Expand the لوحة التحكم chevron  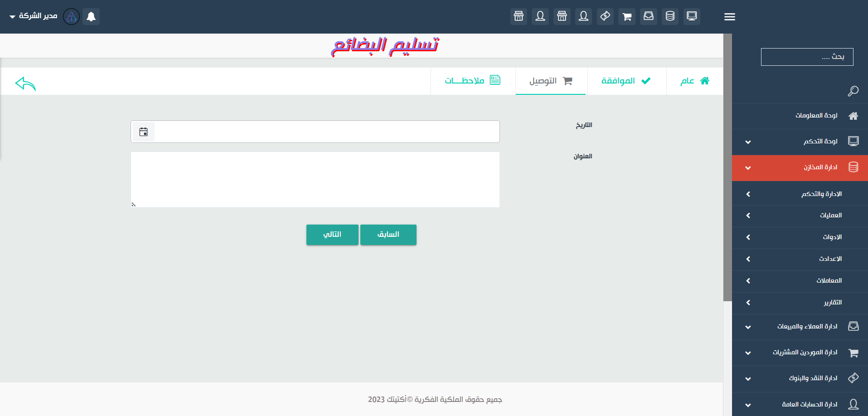[748, 142]
